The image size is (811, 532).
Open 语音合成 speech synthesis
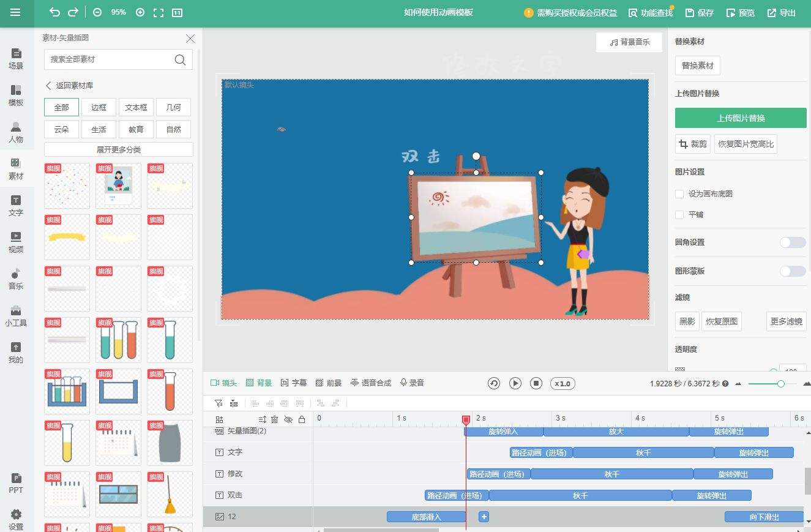coord(371,383)
